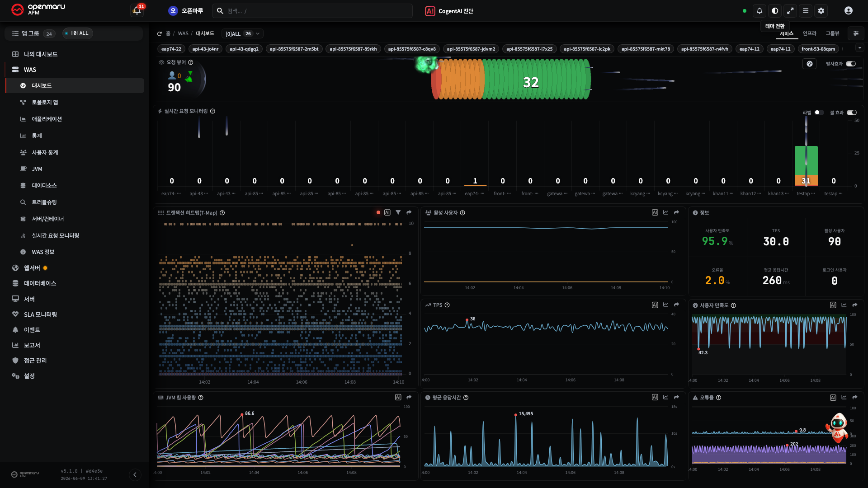
Task: Click the TPS panel AI analysis icon
Action: click(x=655, y=305)
